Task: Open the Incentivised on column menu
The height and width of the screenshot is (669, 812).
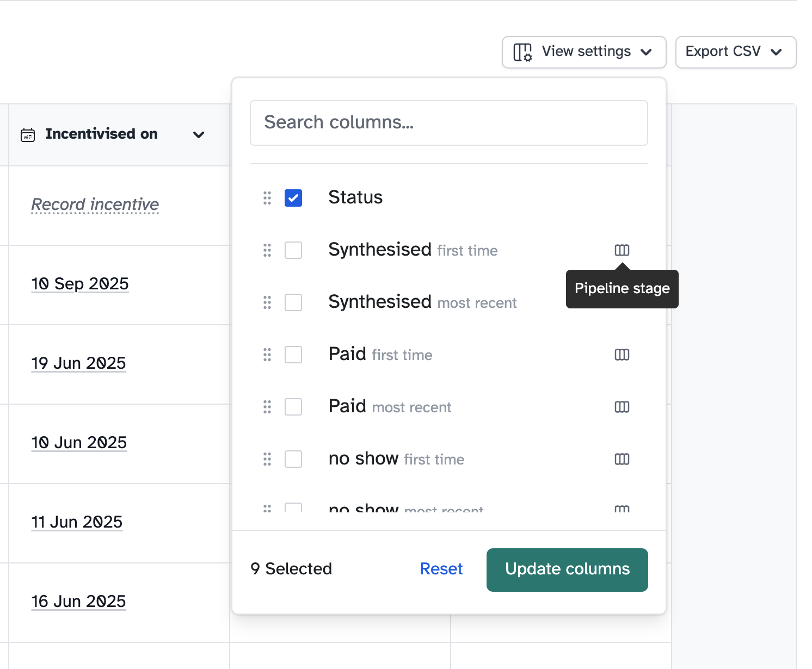Action: pyautogui.click(x=199, y=134)
